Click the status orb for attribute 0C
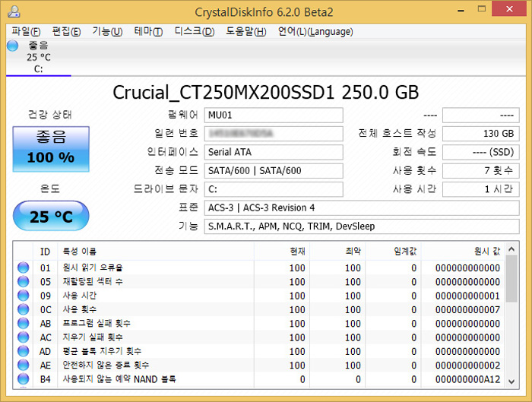 (x=23, y=310)
